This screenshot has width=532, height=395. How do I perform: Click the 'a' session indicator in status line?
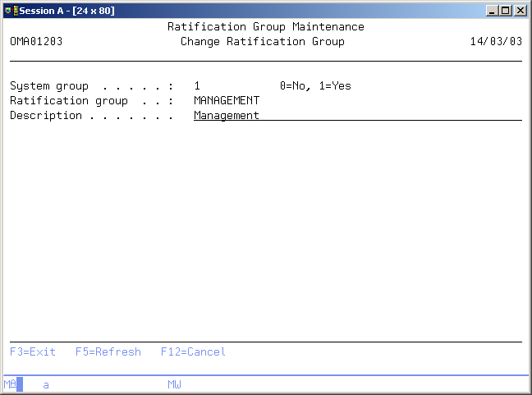point(46,384)
